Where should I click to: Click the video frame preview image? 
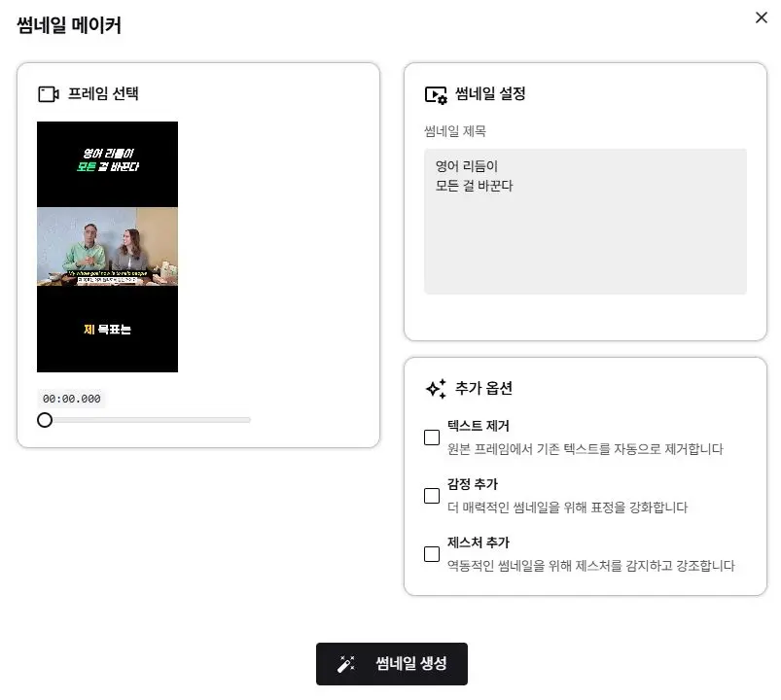coord(107,247)
